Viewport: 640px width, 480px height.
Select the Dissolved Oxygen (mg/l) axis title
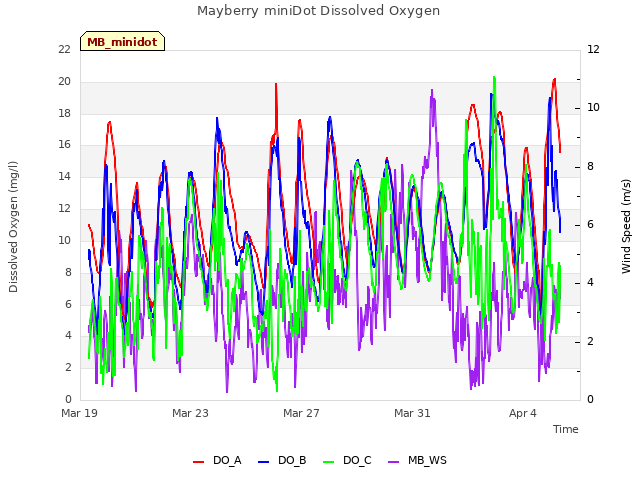coord(13,227)
